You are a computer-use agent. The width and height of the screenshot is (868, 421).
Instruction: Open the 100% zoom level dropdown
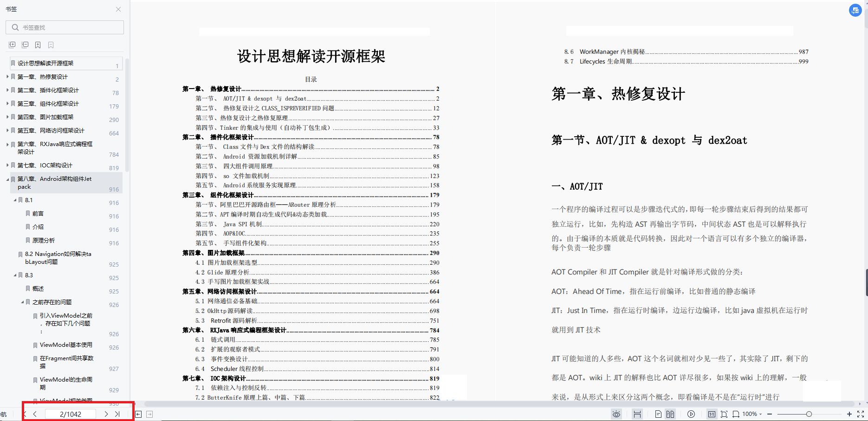tap(752, 414)
